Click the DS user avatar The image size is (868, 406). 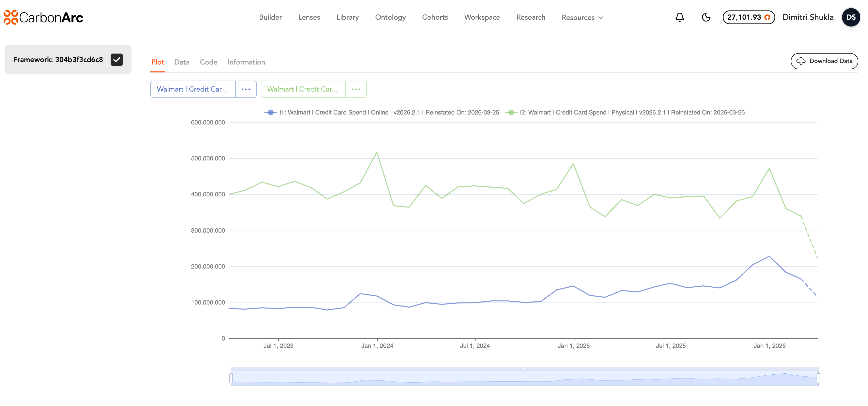point(851,17)
